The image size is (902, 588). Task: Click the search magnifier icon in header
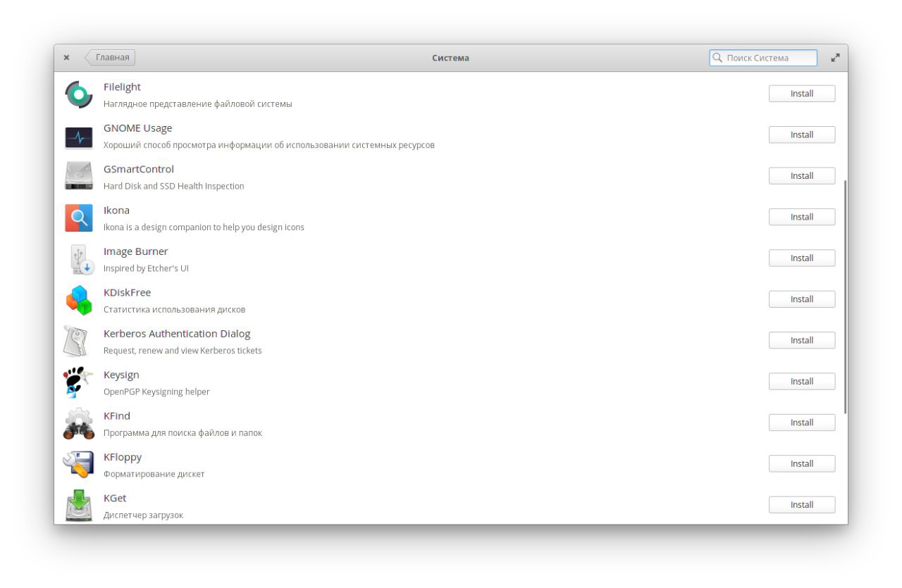pos(717,58)
